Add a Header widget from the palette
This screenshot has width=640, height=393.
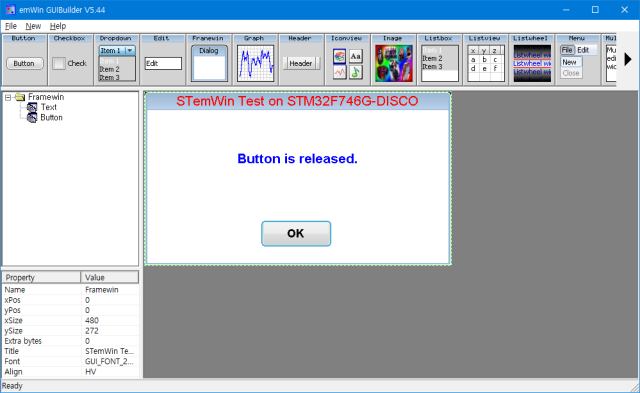pos(300,60)
